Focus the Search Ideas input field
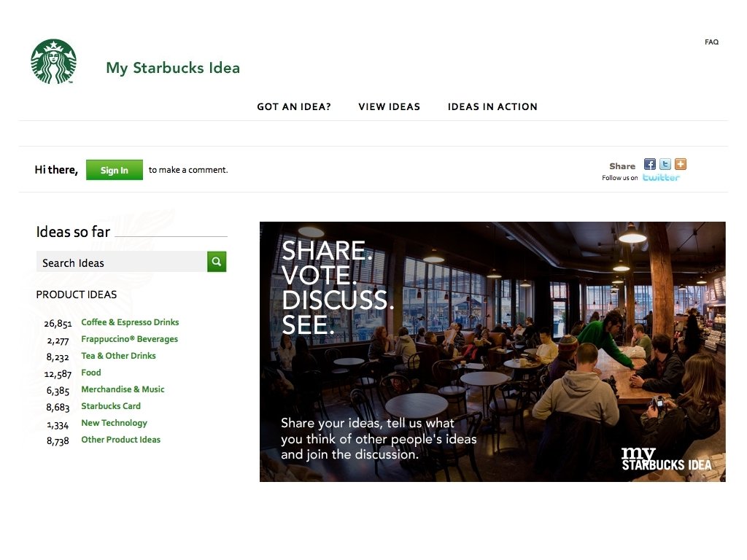 pyautogui.click(x=122, y=262)
